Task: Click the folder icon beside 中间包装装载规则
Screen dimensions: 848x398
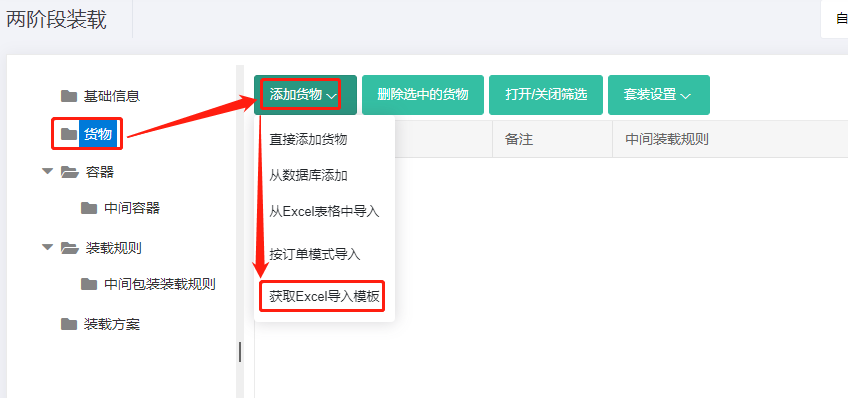Action: pyautogui.click(x=89, y=283)
